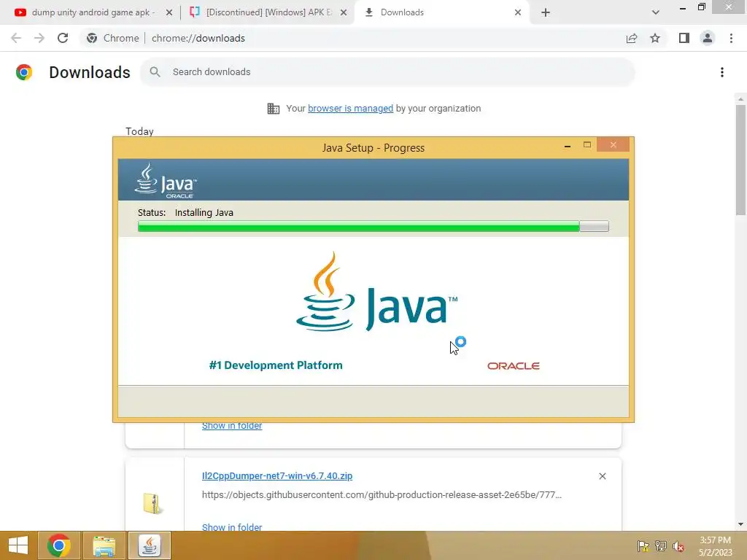Open File Explorer from the taskbar
Viewport: 747px width, 560px height.
point(104,545)
